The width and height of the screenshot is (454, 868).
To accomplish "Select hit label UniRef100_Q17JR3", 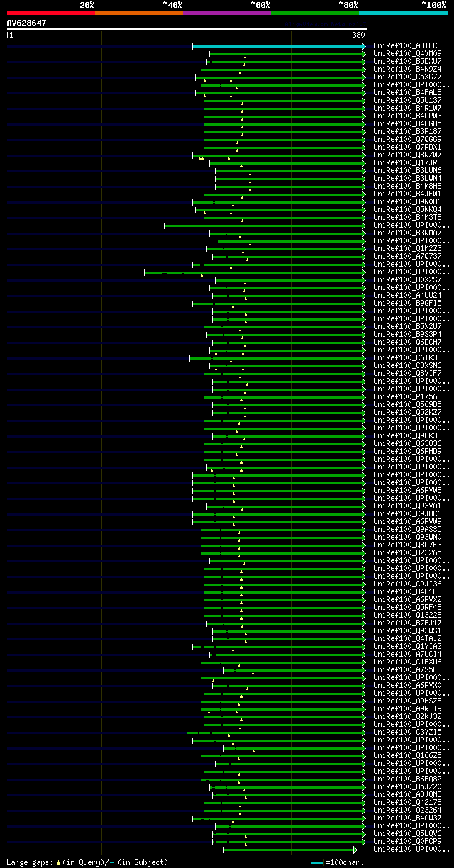I will [407, 163].
